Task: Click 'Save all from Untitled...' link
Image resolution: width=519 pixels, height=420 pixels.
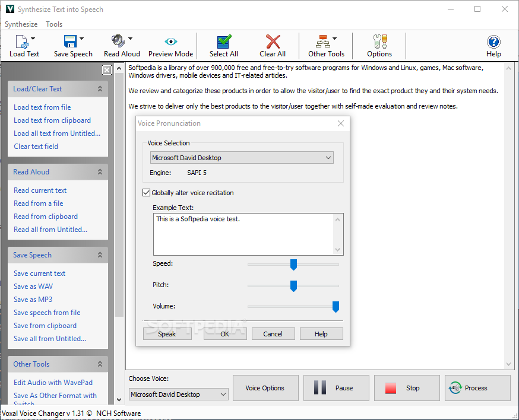Action: [50, 339]
